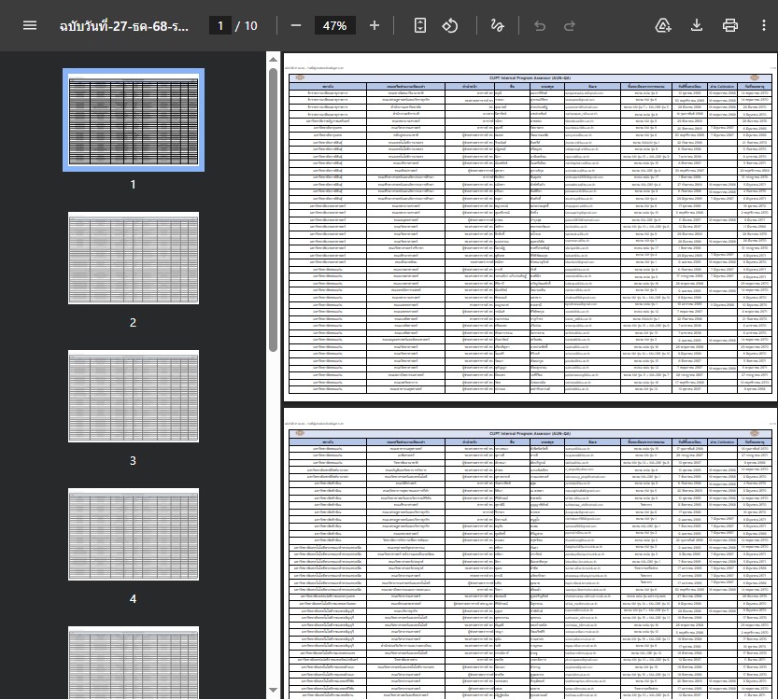Select page 4 thumbnail
This screenshot has width=778, height=700.
(x=134, y=534)
